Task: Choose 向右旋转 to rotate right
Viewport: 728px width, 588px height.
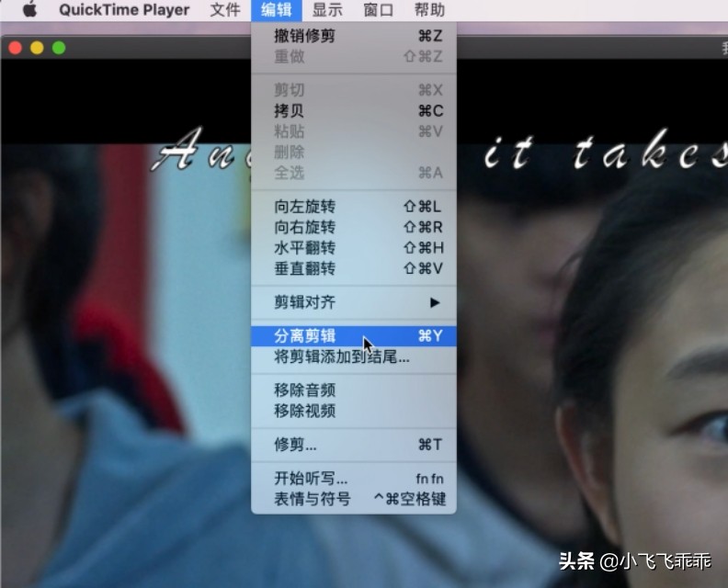Action: point(354,227)
